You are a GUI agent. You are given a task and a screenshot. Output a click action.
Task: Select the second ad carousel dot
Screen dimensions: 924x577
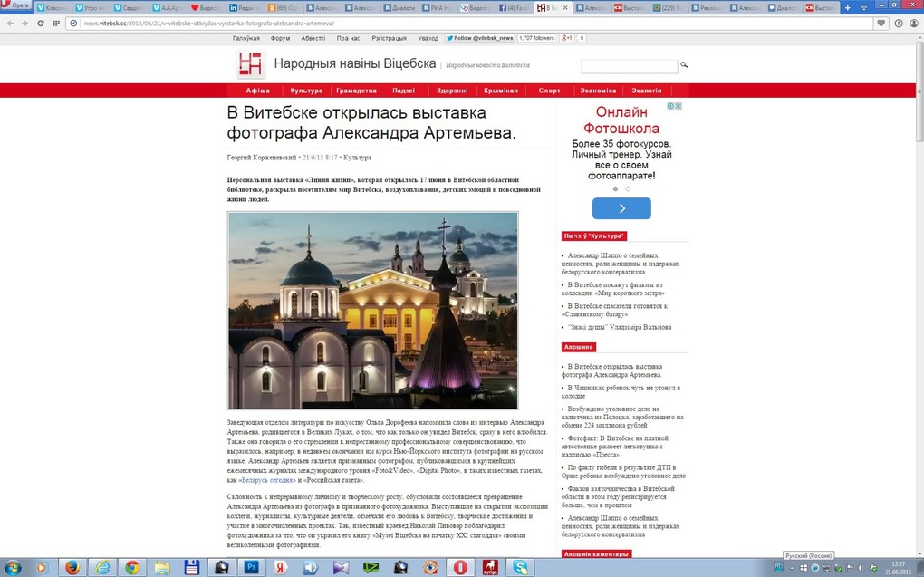point(628,189)
